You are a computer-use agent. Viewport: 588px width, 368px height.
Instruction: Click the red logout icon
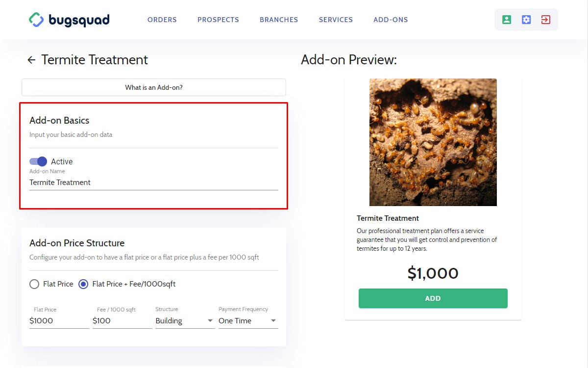click(x=545, y=20)
